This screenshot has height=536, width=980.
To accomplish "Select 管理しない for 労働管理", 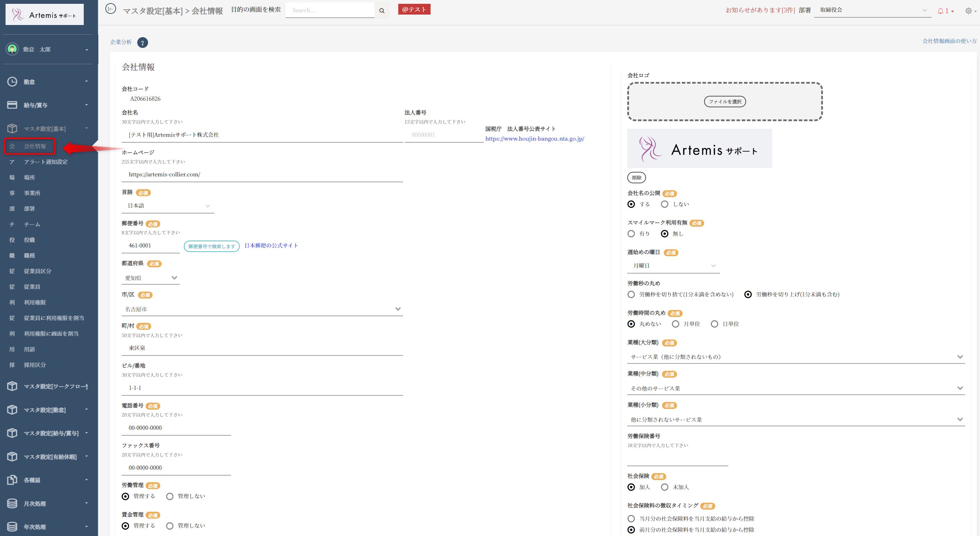I will 170,496.
